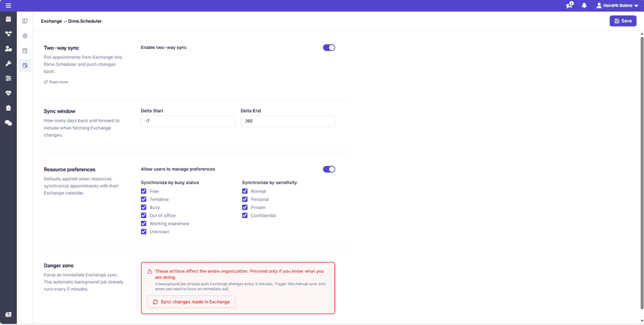Image resolution: width=644 pixels, height=325 pixels.
Task: Open the calendar outbound sync icon
Action: point(25,50)
